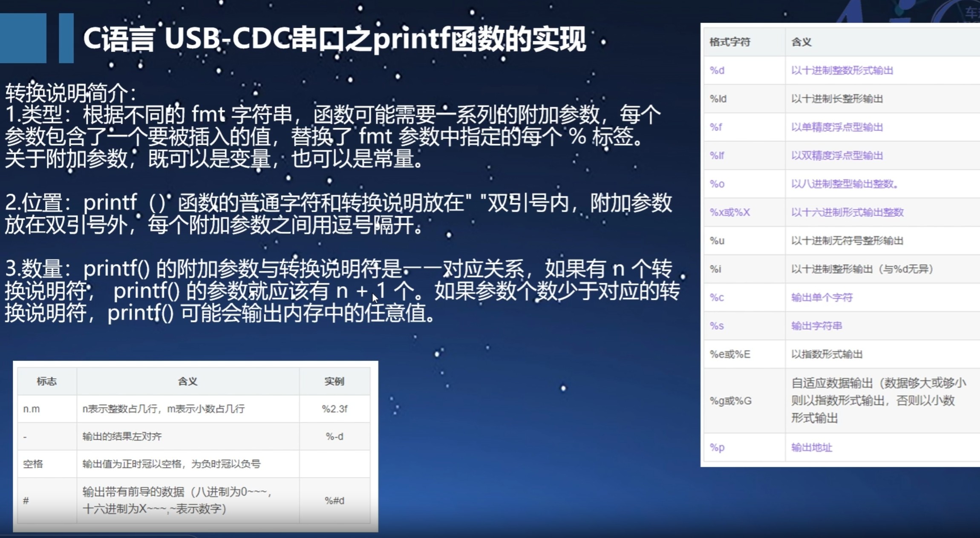Open the %f single-precision float link
Screen dimensions: 980x538
pyautogui.click(x=717, y=127)
